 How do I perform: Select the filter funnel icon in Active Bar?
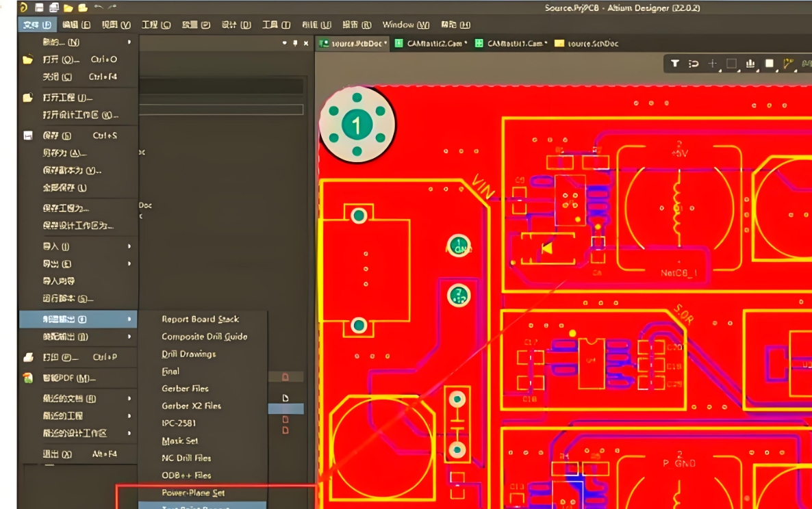pos(675,64)
